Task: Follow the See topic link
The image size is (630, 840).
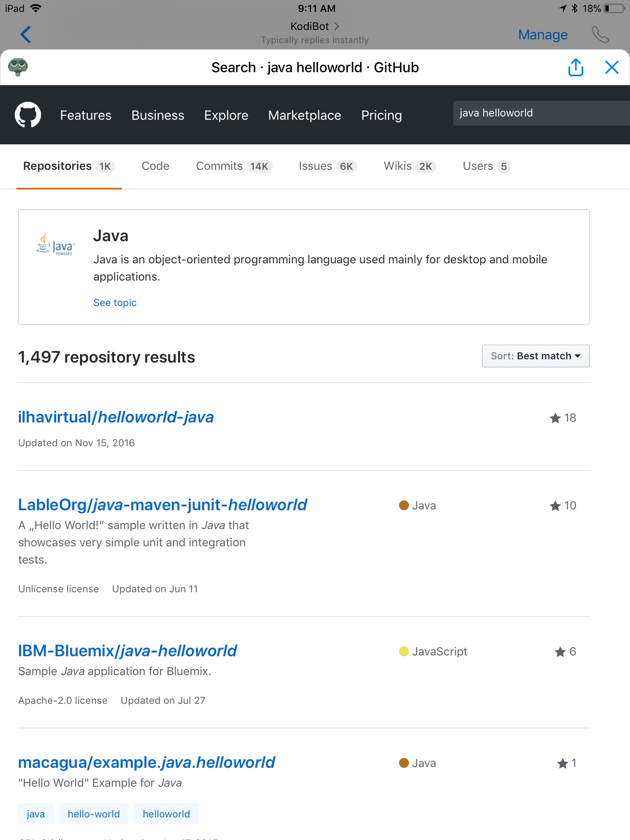Action: pos(115,303)
